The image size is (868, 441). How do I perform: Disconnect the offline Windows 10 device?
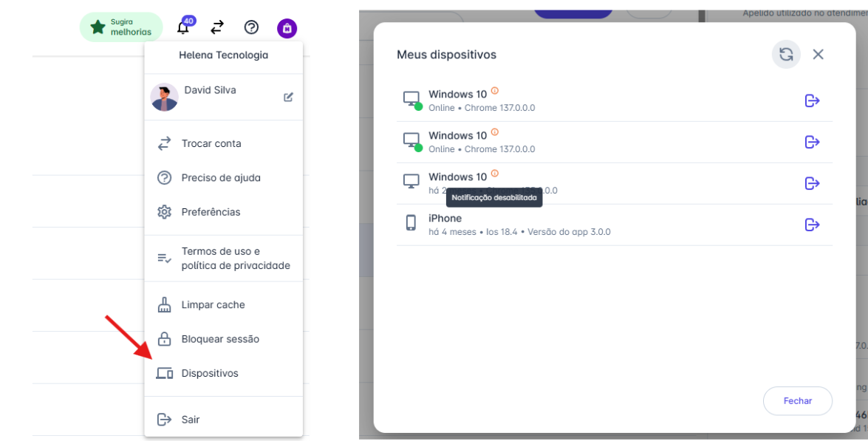812,183
